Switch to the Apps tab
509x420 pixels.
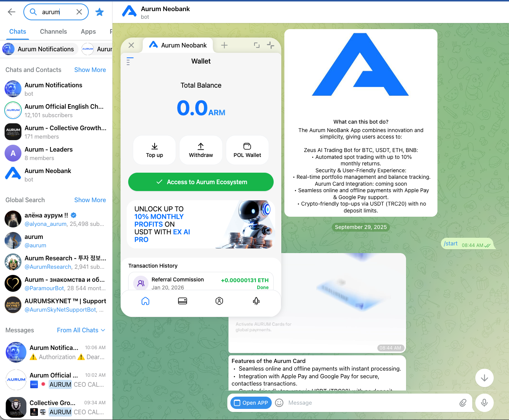88,31
